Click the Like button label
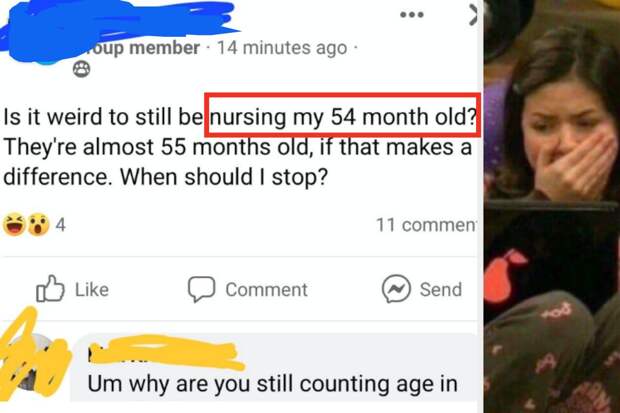This screenshot has width=620, height=413. point(92,290)
